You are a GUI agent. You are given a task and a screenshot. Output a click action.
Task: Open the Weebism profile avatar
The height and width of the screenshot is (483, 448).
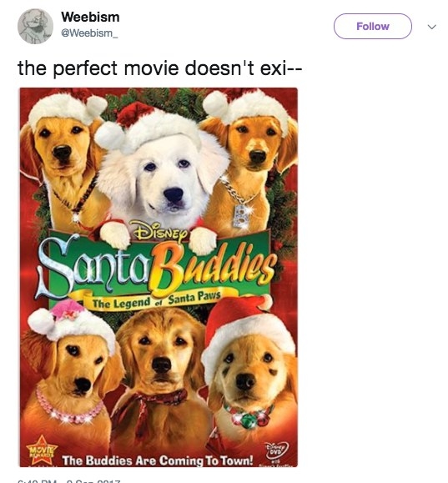pos(35,26)
